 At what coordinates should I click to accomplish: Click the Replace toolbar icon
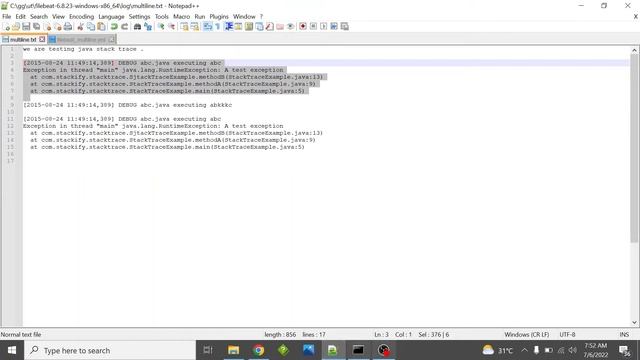pos(148,27)
